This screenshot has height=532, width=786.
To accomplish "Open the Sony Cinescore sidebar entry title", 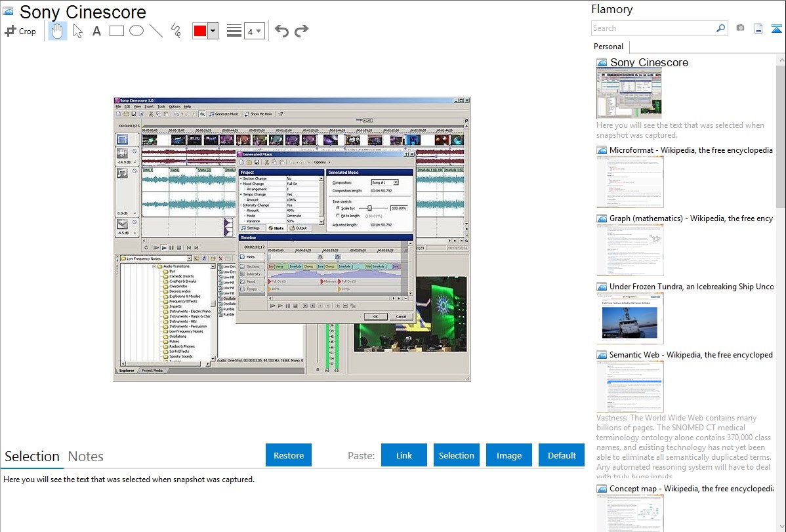I will click(x=649, y=62).
